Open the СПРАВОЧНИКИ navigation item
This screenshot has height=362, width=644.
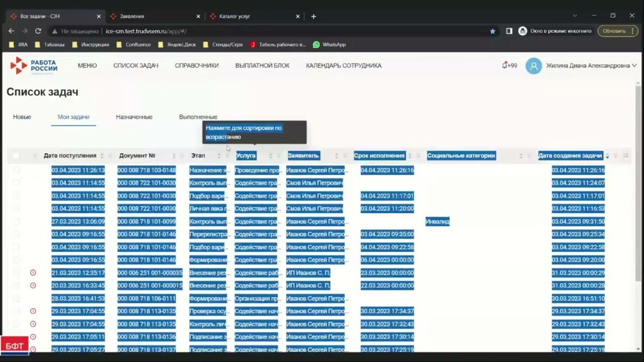[197, 65]
